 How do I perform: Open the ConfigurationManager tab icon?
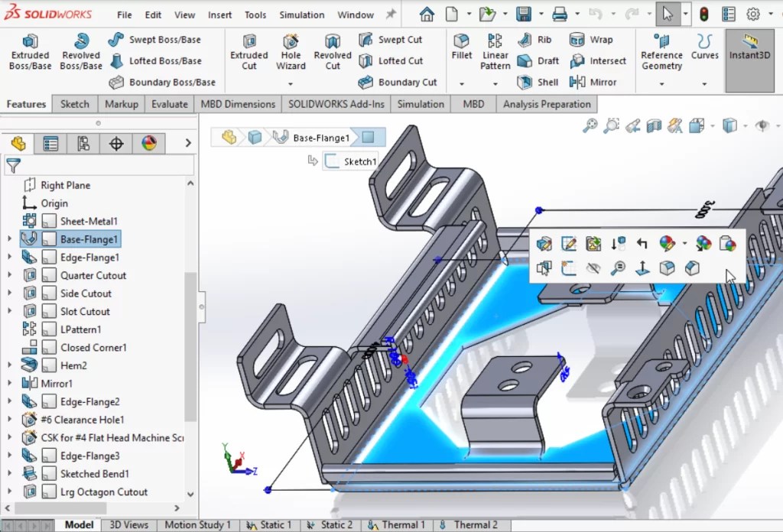83,144
